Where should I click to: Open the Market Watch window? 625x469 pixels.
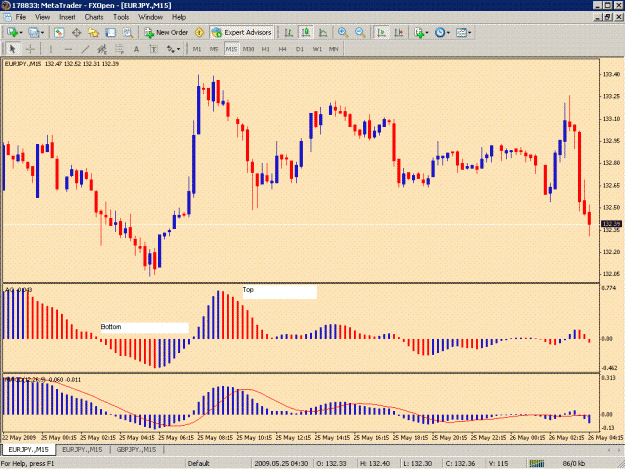coord(59,33)
